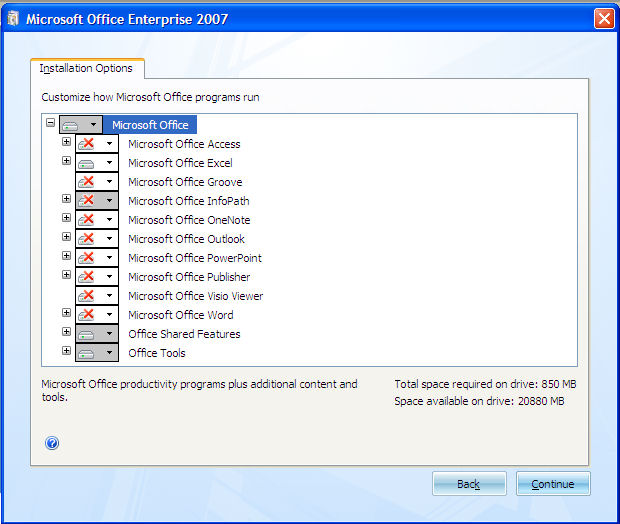The width and height of the screenshot is (620, 524).
Task: Select Microsoft Office Publisher in the tree
Action: click(189, 277)
